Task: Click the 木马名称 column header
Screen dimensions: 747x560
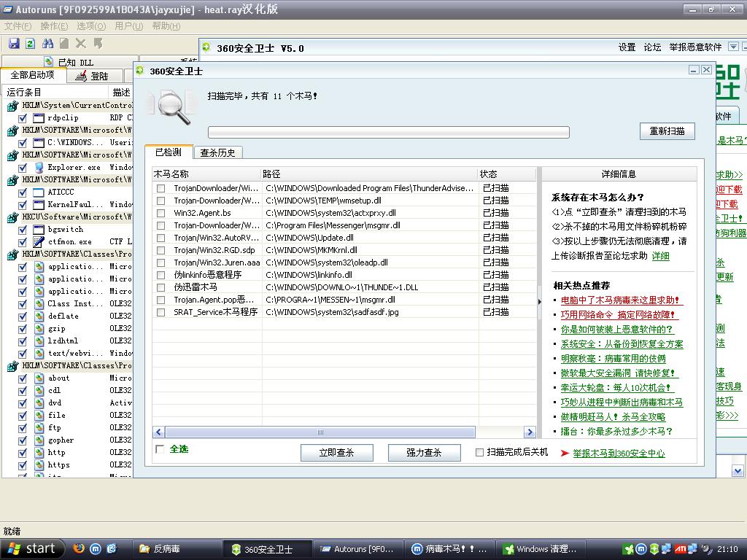Action: coord(206,174)
